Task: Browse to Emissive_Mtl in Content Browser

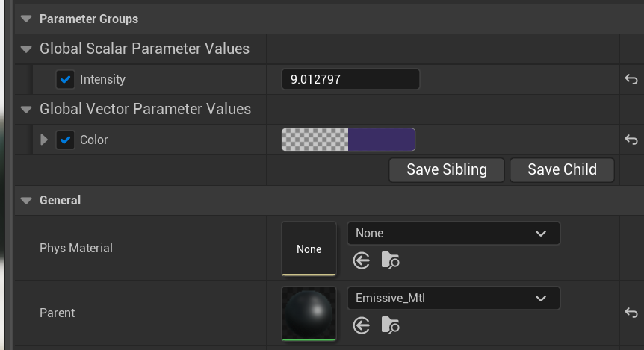Action: tap(390, 325)
